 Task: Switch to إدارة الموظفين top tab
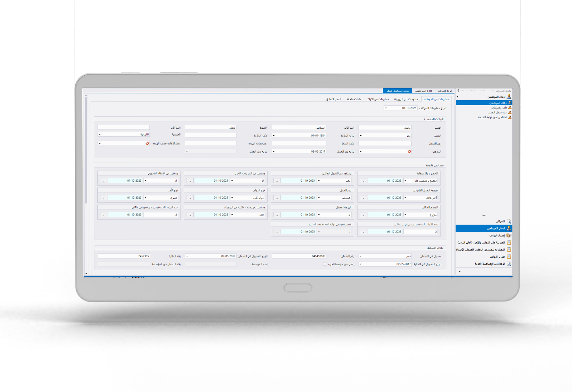(423, 91)
